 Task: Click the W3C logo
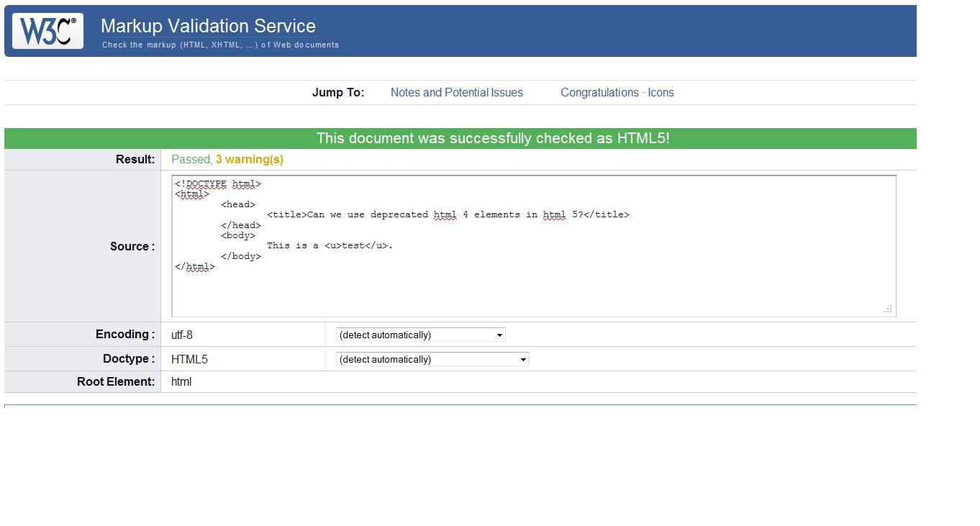(47, 31)
